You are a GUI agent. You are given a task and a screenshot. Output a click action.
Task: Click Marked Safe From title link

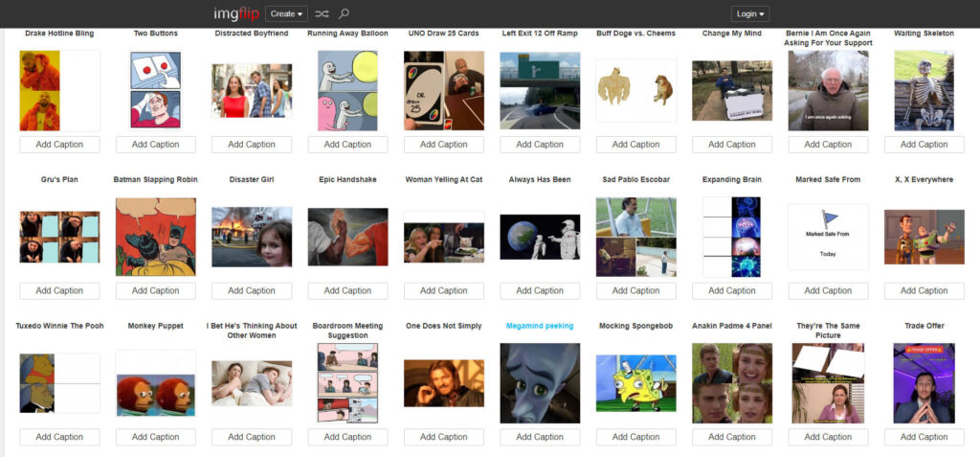point(828,180)
